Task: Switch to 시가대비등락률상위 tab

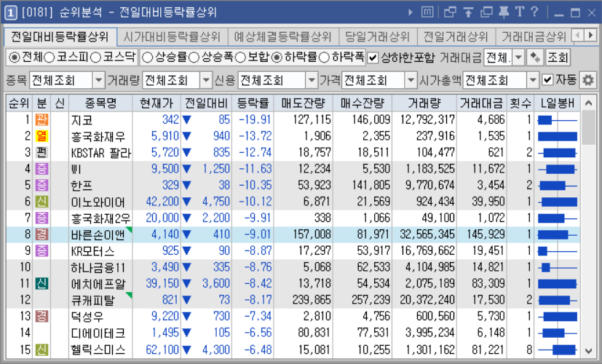Action: click(x=172, y=37)
